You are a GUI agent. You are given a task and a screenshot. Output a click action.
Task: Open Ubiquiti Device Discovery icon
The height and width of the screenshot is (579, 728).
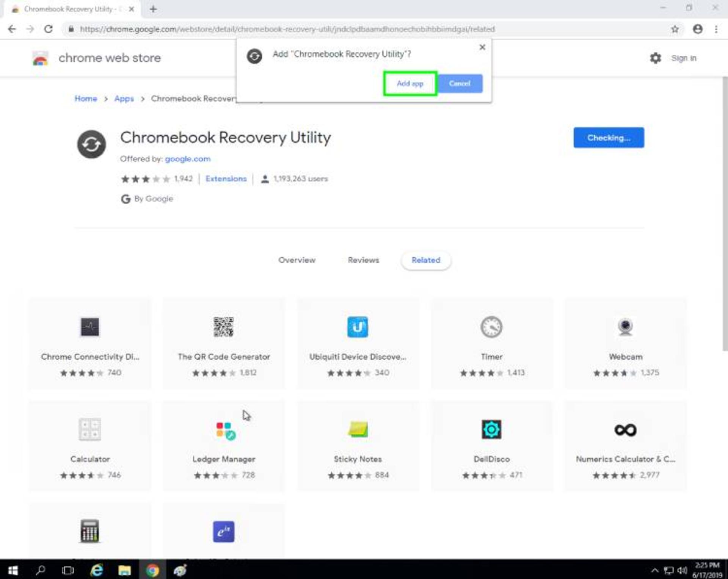(358, 327)
